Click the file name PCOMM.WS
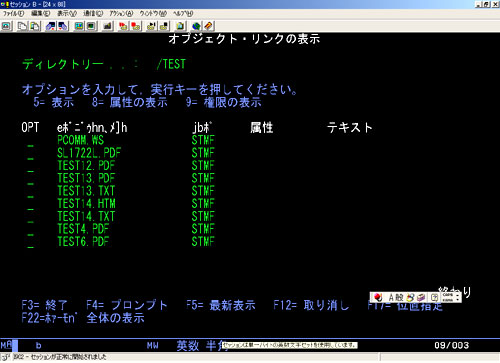Image resolution: width=500 pixels, height=363 pixels. (81, 140)
